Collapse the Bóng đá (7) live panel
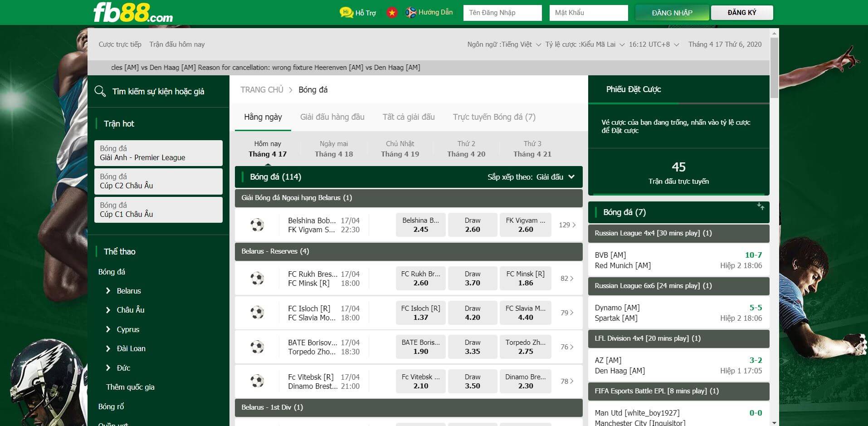The width and height of the screenshot is (868, 426). (761, 207)
